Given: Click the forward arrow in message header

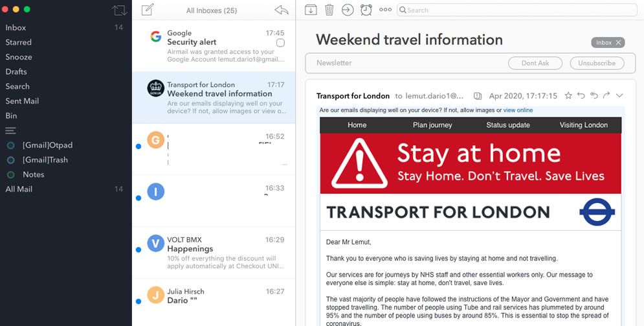Looking at the screenshot, I should point(606,96).
